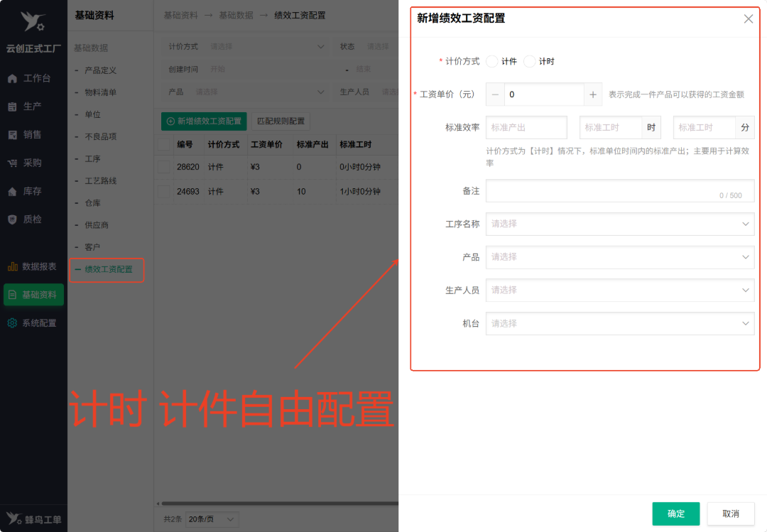The height and width of the screenshot is (532, 767).
Task: Open 客户 menu item
Action: [92, 247]
